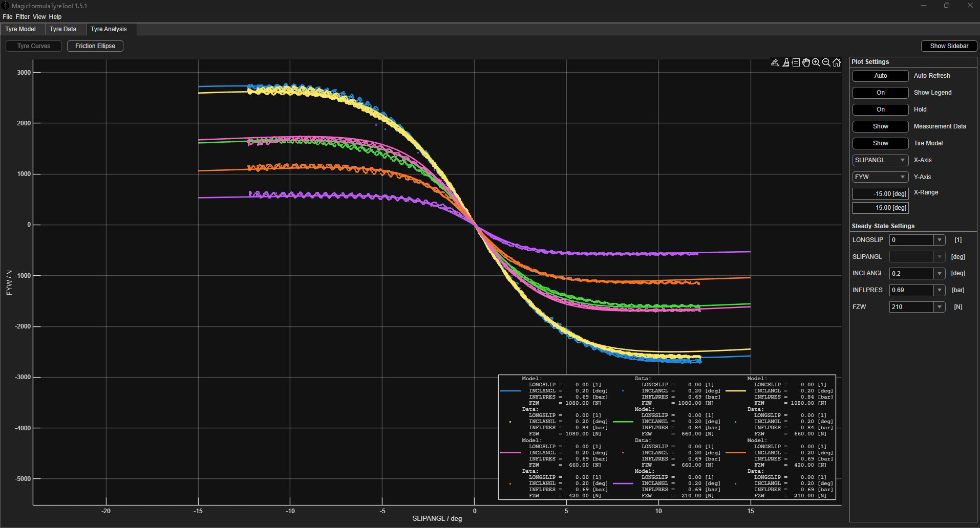Screen dimensions: 980x528
Task: Toggle Measurement Data Show button
Action: point(880,126)
